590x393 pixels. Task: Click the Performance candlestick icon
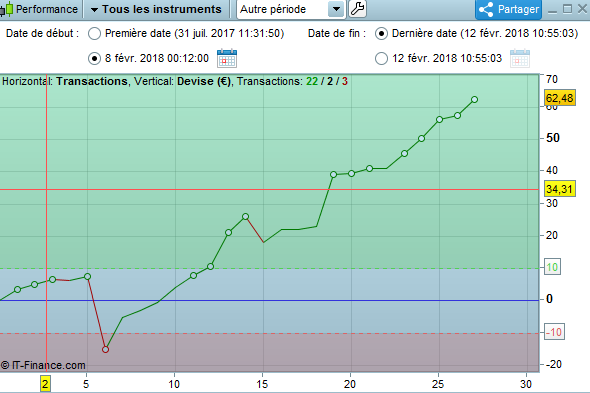pos(6,9)
